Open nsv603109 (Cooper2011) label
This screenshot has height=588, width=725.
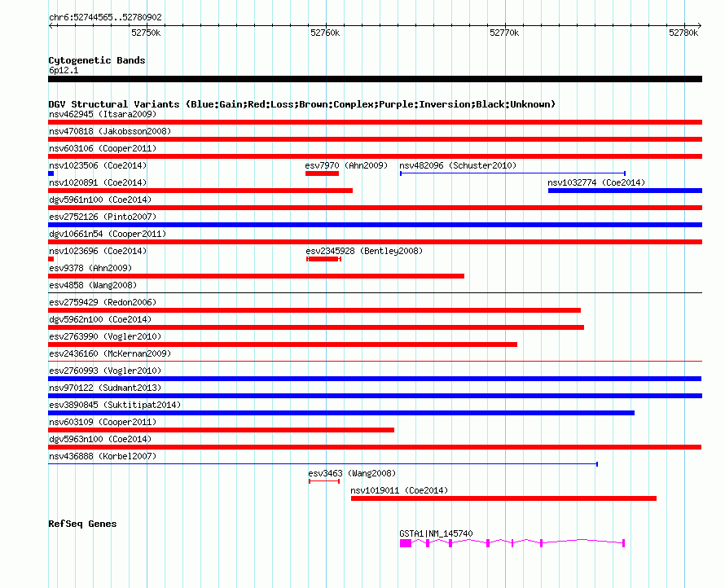tap(103, 422)
